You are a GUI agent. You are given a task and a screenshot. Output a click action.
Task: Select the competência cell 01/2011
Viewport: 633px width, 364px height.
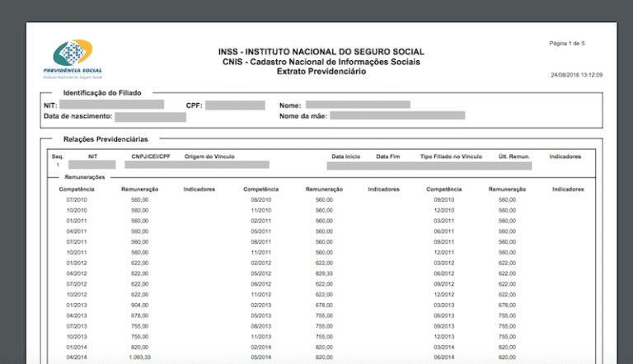[x=77, y=221]
